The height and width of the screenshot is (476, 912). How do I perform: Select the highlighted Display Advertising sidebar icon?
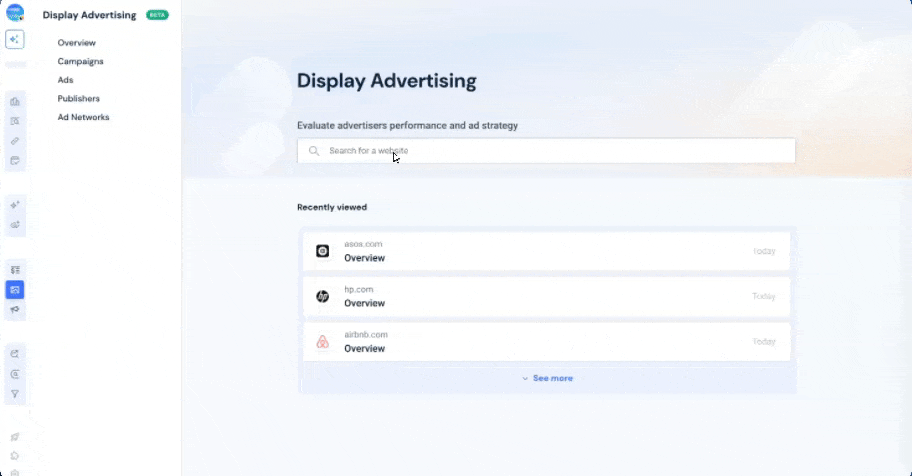[15, 290]
